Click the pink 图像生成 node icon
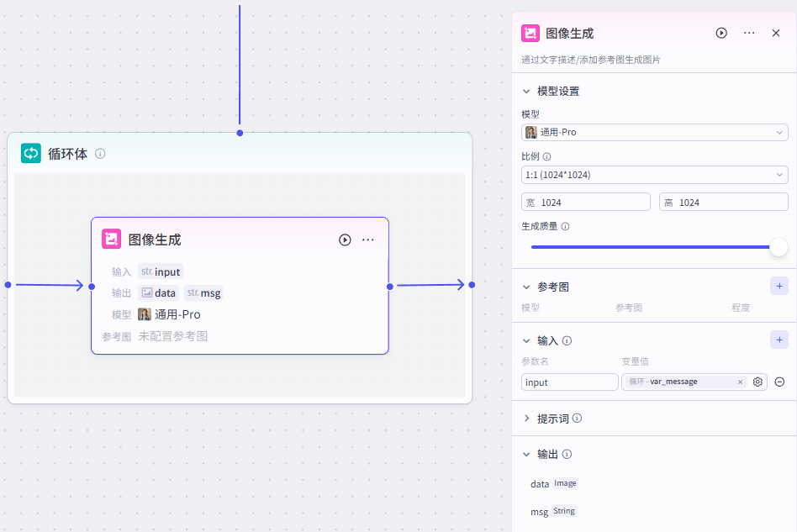The image size is (797, 532). (x=112, y=239)
